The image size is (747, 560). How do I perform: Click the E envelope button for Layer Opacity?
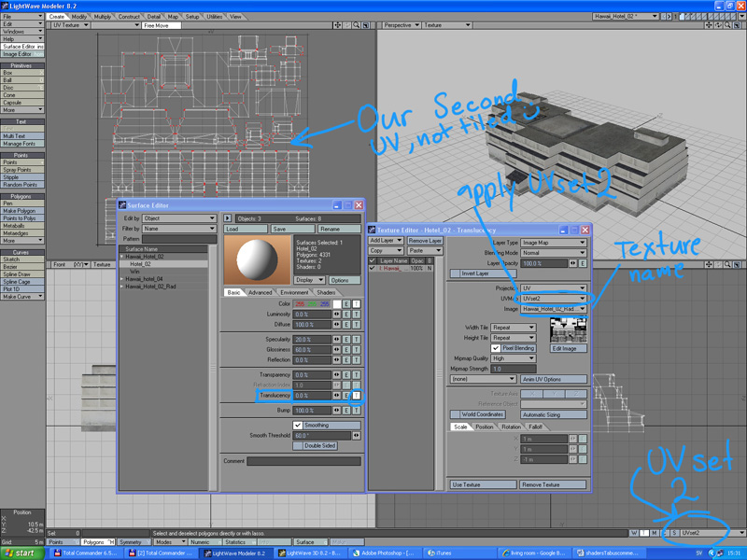coord(583,263)
